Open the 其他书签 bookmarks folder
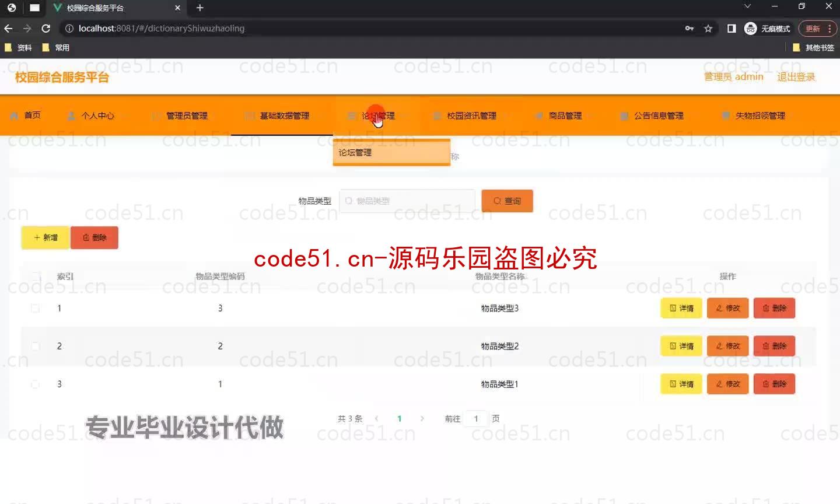Screen dimensions: 840x504 click(813, 48)
